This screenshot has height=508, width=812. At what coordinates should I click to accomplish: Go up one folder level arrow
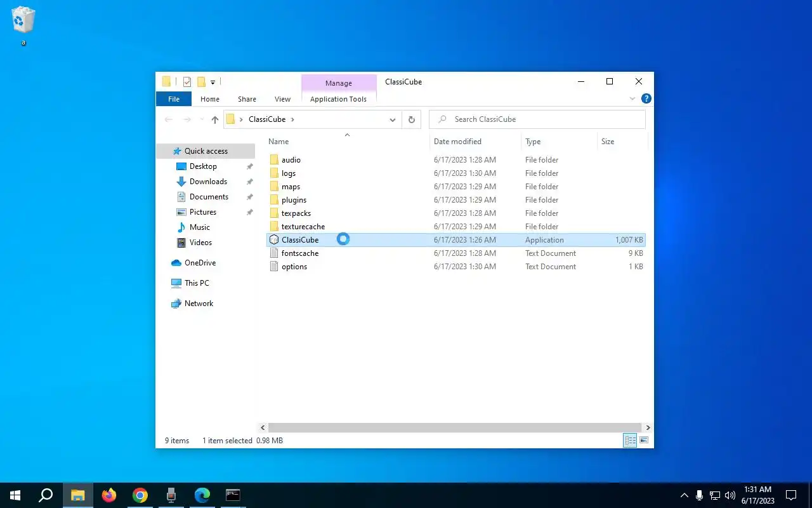coord(215,119)
